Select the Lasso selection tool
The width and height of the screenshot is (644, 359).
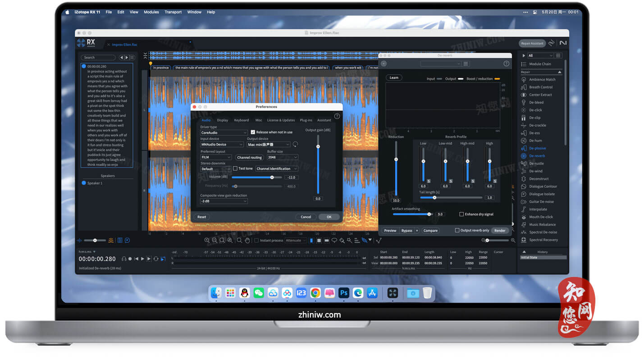click(x=334, y=241)
